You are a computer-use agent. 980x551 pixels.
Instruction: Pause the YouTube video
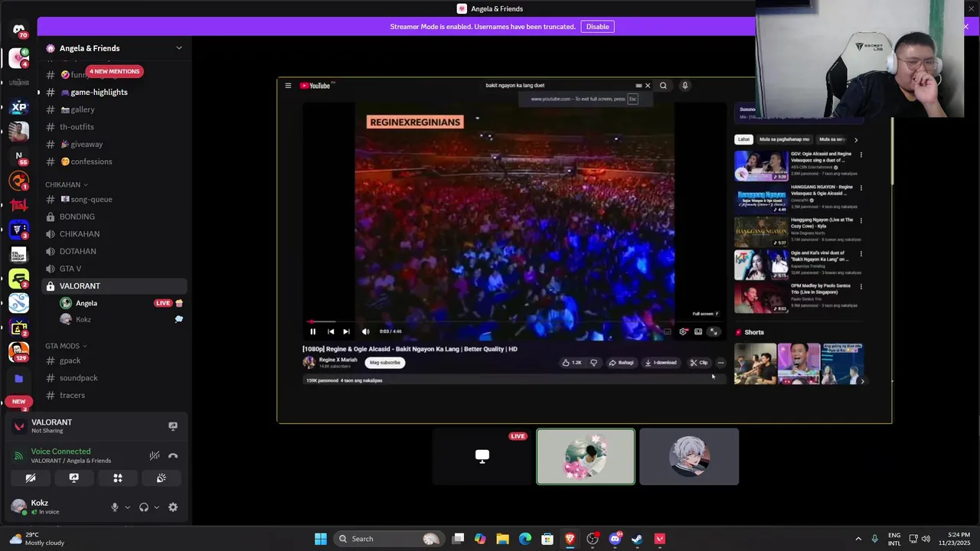312,331
